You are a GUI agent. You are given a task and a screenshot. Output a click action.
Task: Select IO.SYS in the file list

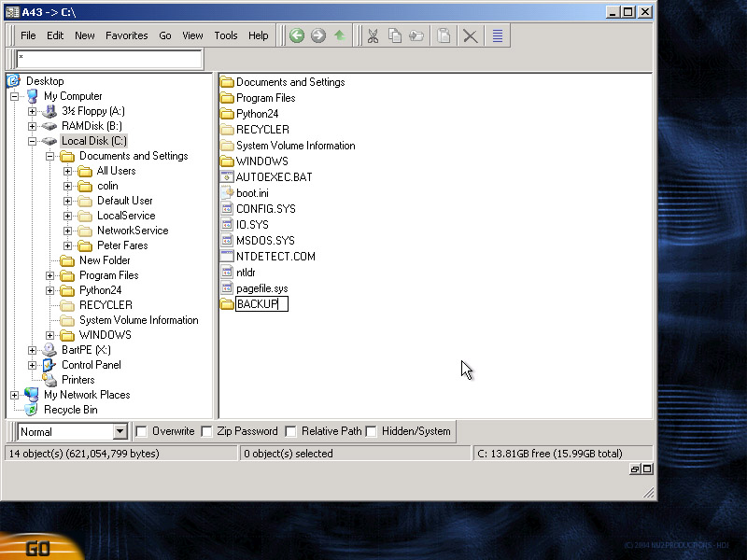[x=252, y=225]
